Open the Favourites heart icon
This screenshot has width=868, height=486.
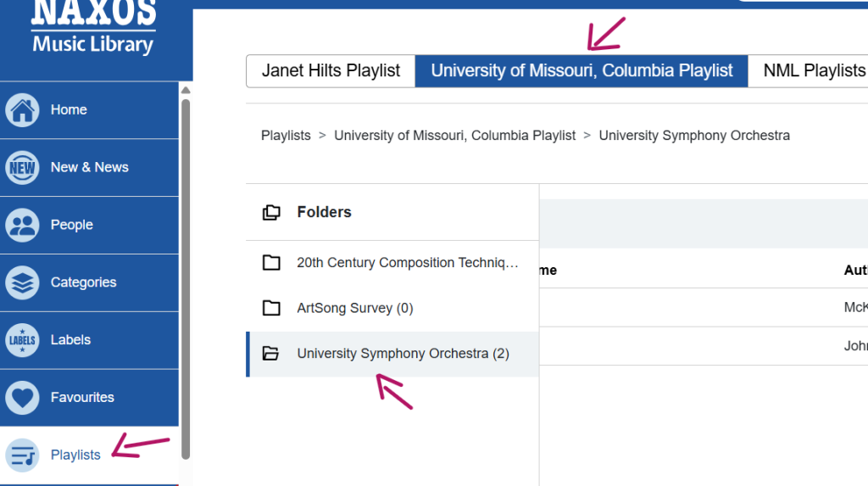coord(22,398)
